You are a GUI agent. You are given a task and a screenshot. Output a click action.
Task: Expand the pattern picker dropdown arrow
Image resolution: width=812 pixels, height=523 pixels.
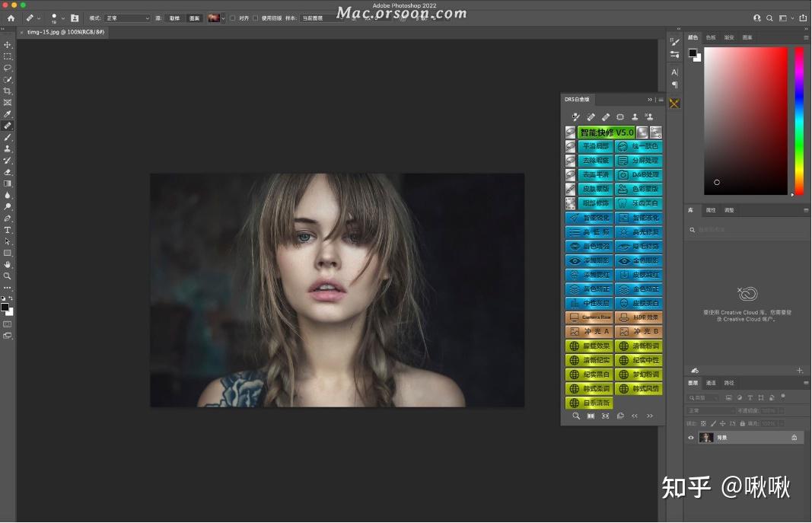tap(224, 18)
